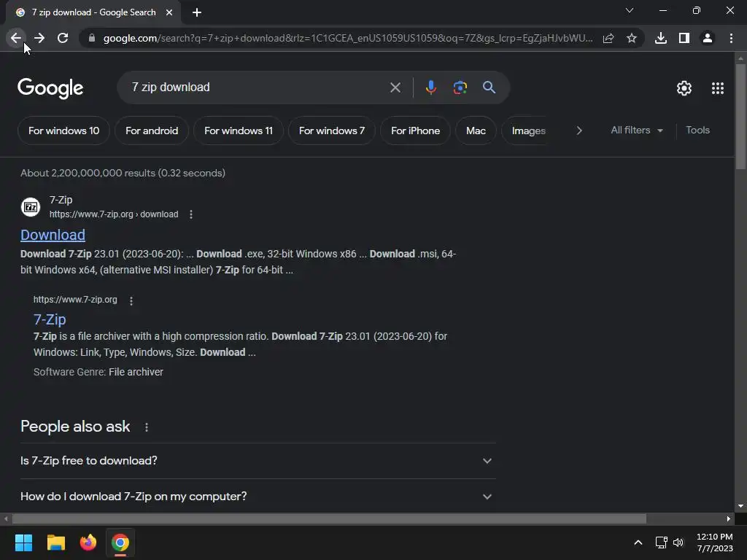Select the For windows 11 chip
The width and height of the screenshot is (747, 560).
[239, 131]
